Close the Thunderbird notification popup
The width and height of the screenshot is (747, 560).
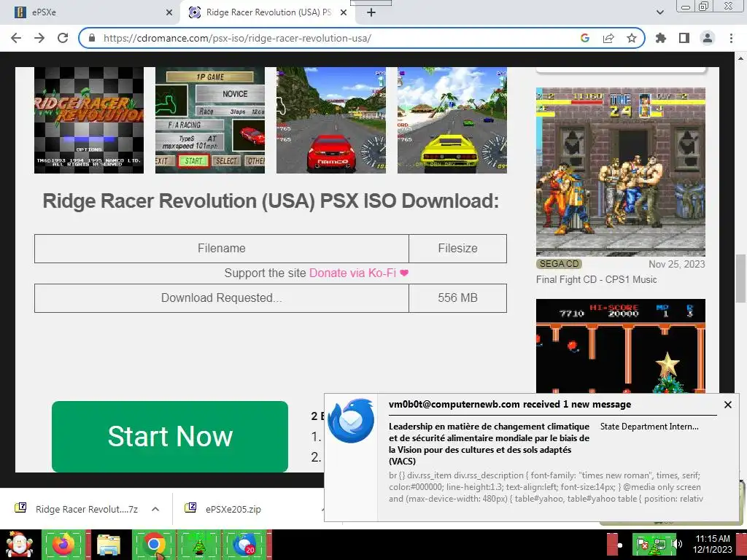pos(727,405)
